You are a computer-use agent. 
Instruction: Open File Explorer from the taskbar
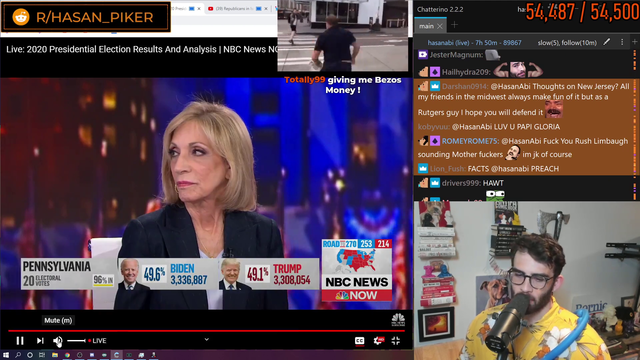55,355
